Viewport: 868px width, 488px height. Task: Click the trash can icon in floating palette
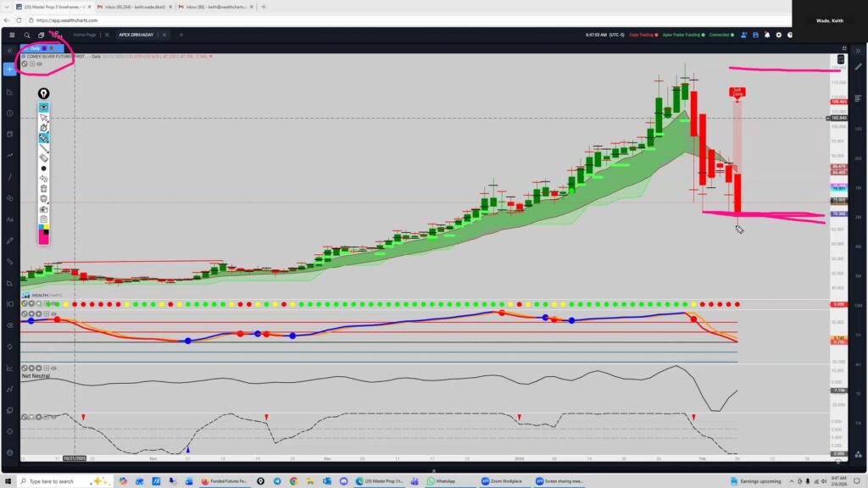43,188
